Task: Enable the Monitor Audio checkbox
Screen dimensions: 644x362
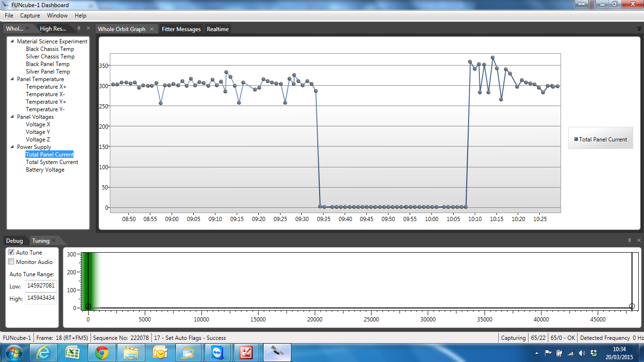Action: click(11, 262)
